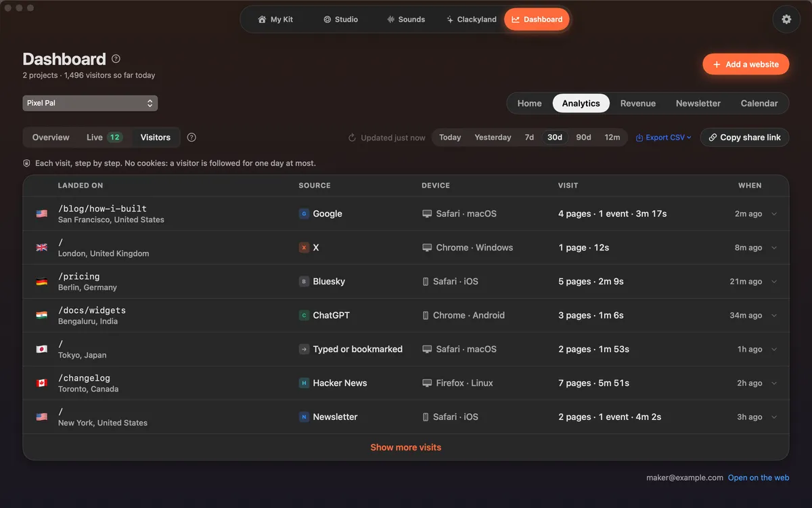Open the Open on the web link
812x508 pixels.
[759, 478]
